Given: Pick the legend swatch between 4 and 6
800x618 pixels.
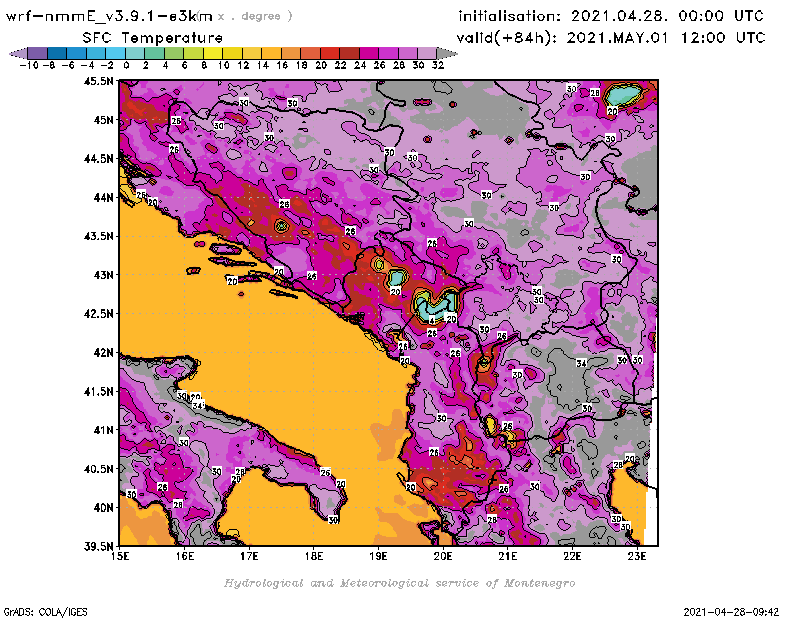Looking at the screenshot, I should pyautogui.click(x=174, y=53).
